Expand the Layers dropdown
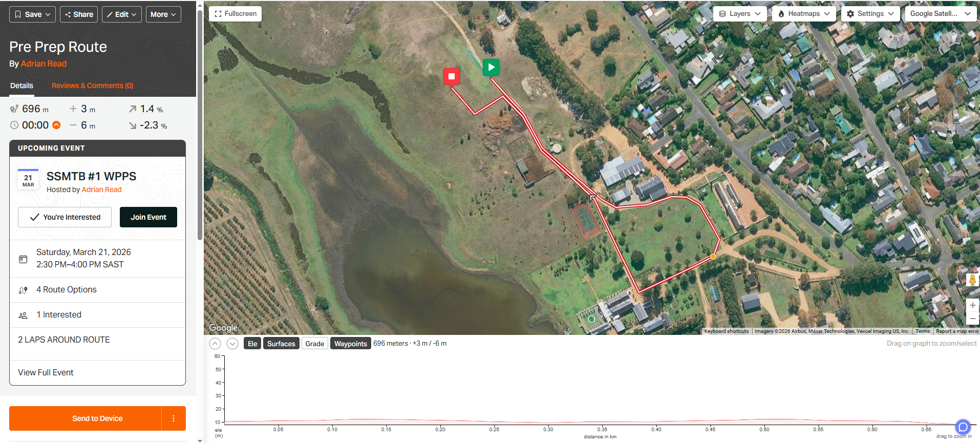The width and height of the screenshot is (980, 444). [740, 14]
